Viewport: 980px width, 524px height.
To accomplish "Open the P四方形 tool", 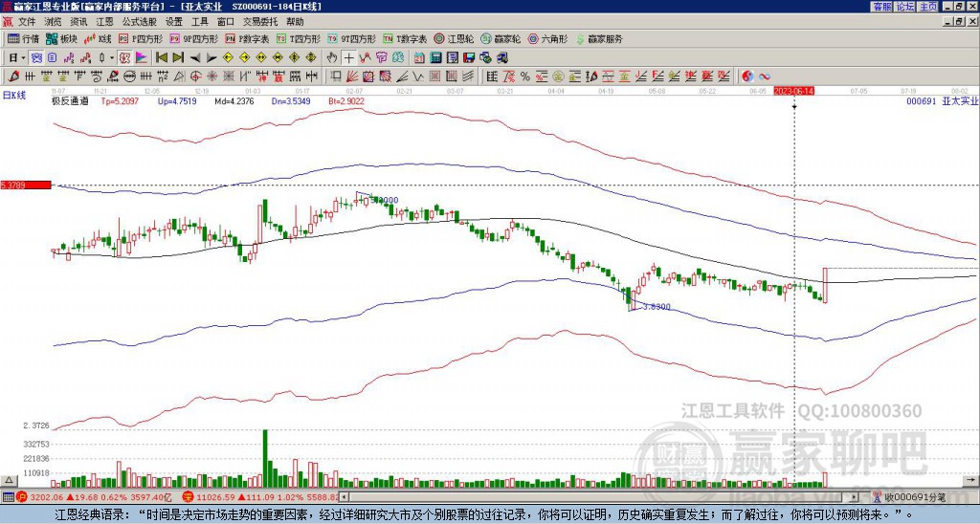I will pos(141,38).
